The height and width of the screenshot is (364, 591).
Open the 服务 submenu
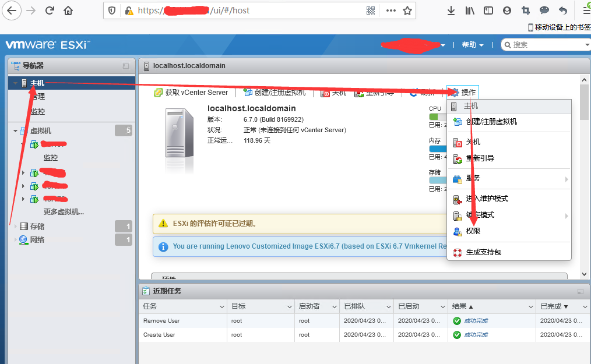coord(509,179)
